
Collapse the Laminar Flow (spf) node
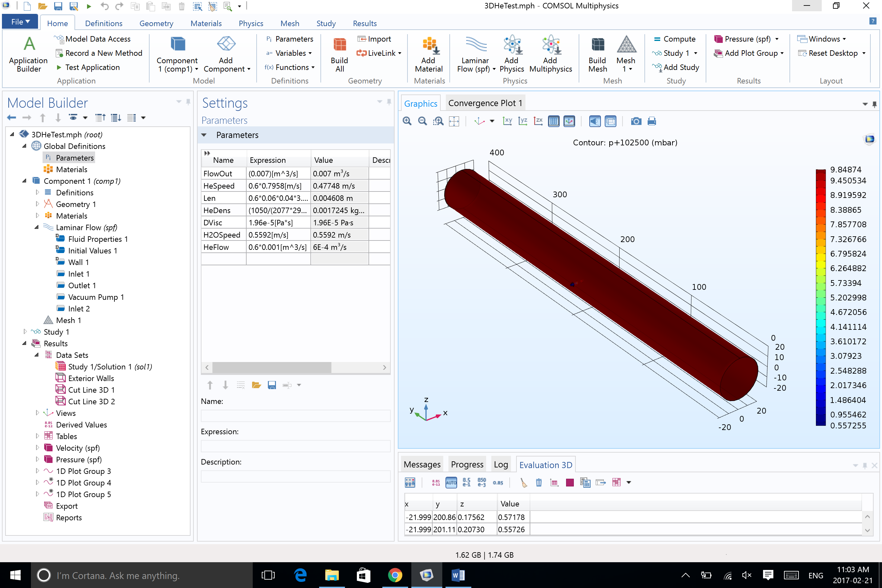pyautogui.click(x=37, y=227)
